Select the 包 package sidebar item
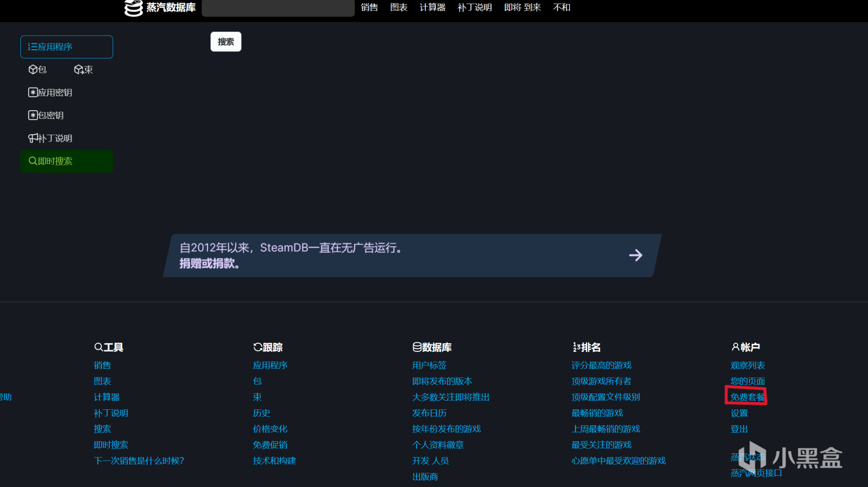 38,69
